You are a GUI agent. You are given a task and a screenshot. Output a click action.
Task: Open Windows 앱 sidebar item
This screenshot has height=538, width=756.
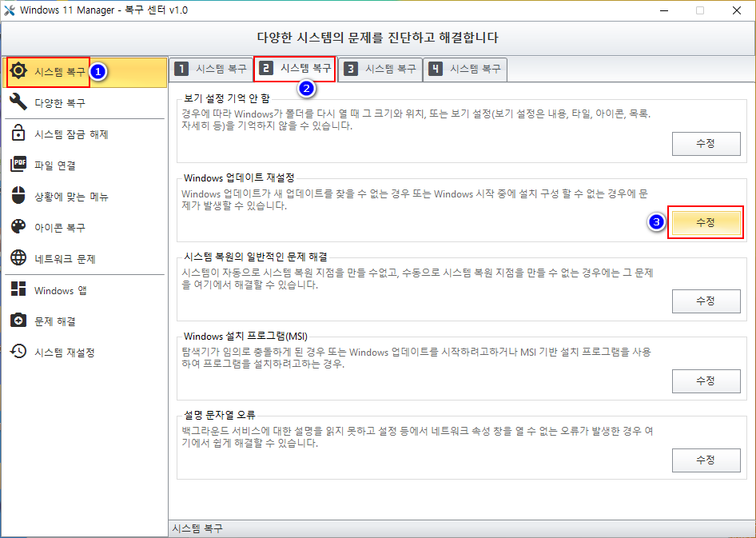(x=85, y=290)
